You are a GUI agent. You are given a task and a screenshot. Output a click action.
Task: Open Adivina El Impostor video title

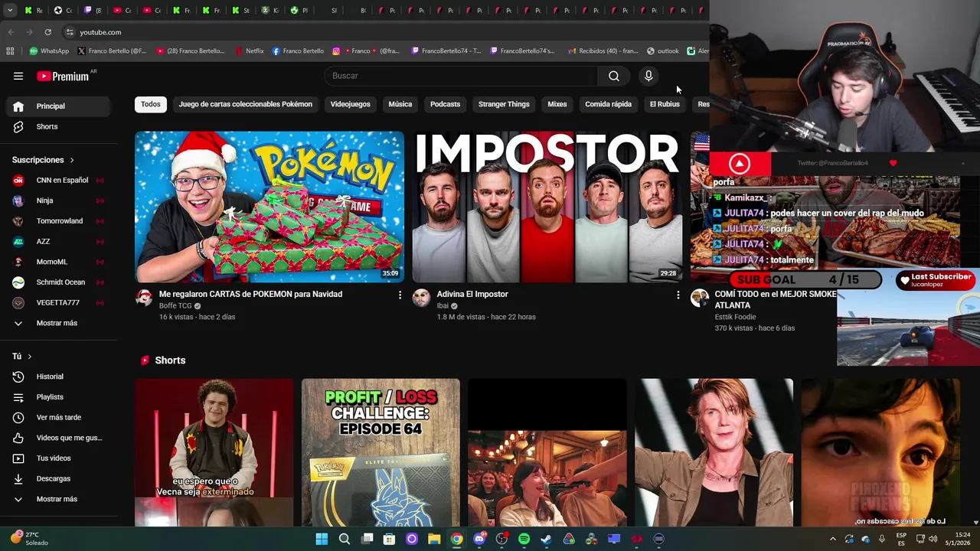pos(472,294)
